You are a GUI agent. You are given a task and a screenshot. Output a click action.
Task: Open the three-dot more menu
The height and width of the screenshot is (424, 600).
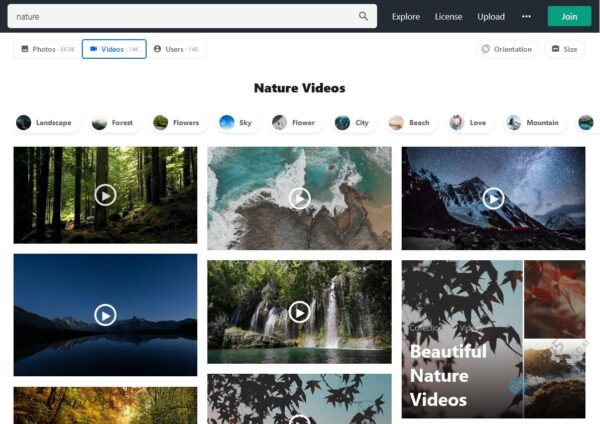pyautogui.click(x=526, y=16)
